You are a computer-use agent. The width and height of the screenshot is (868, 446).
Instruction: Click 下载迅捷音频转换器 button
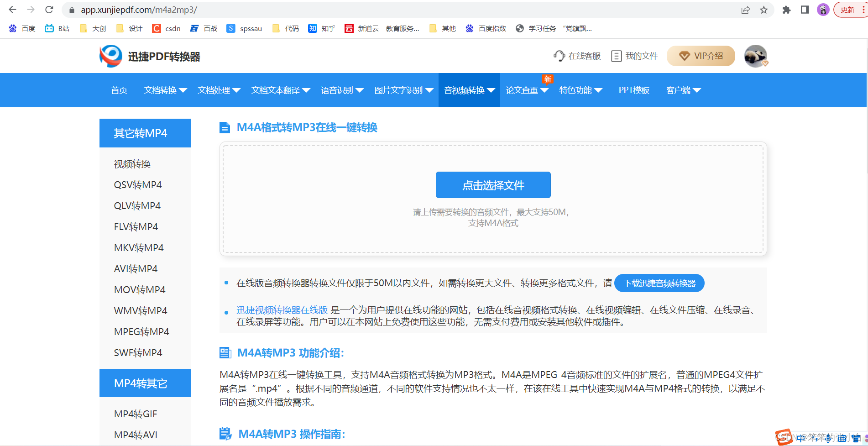[659, 283]
